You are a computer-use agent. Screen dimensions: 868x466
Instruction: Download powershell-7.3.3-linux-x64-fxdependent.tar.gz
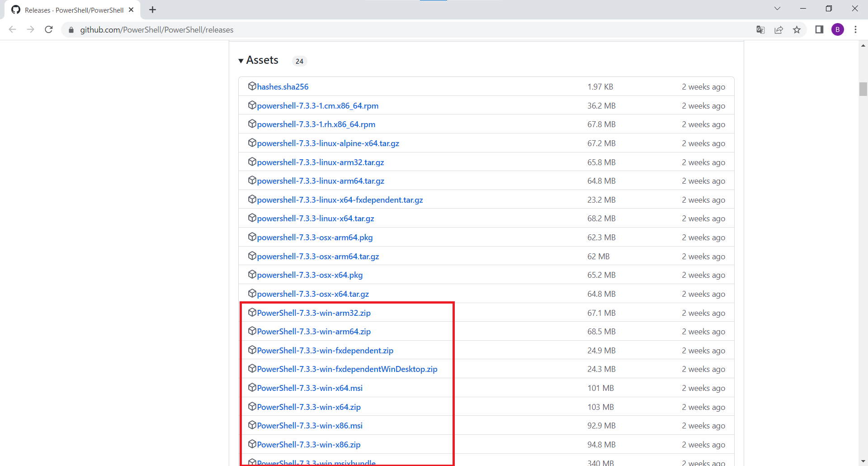coord(340,200)
